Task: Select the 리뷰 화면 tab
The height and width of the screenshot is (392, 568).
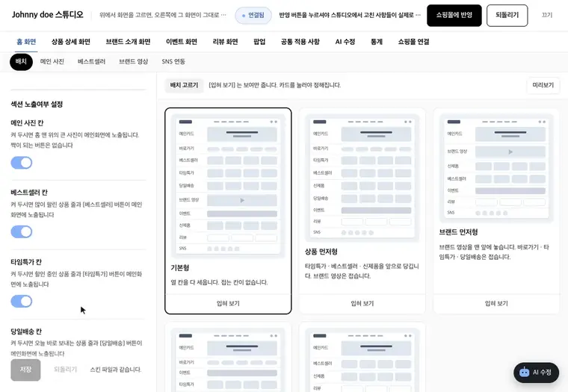Action: click(x=225, y=42)
